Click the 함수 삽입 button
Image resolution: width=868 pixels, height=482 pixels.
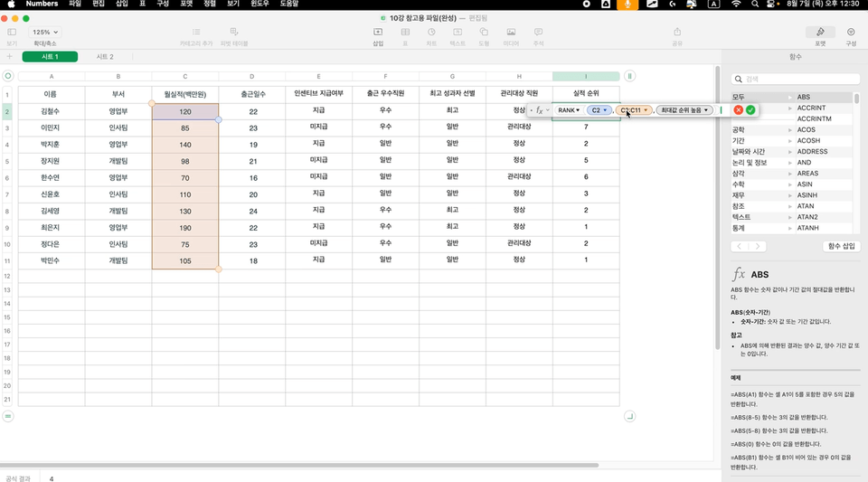841,246
